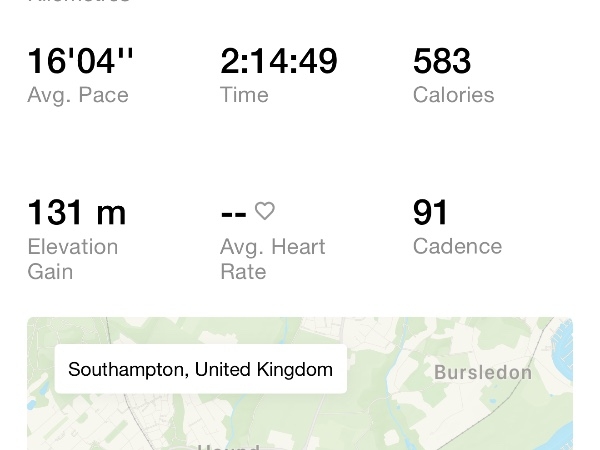Screen dimensions: 600x450
Task: Open the Southampton, United Kingdom location label
Action: click(x=201, y=369)
